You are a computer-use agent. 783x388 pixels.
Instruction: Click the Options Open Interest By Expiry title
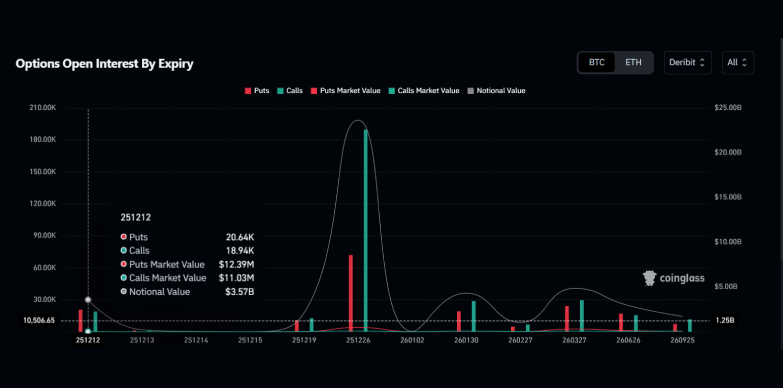[104, 64]
